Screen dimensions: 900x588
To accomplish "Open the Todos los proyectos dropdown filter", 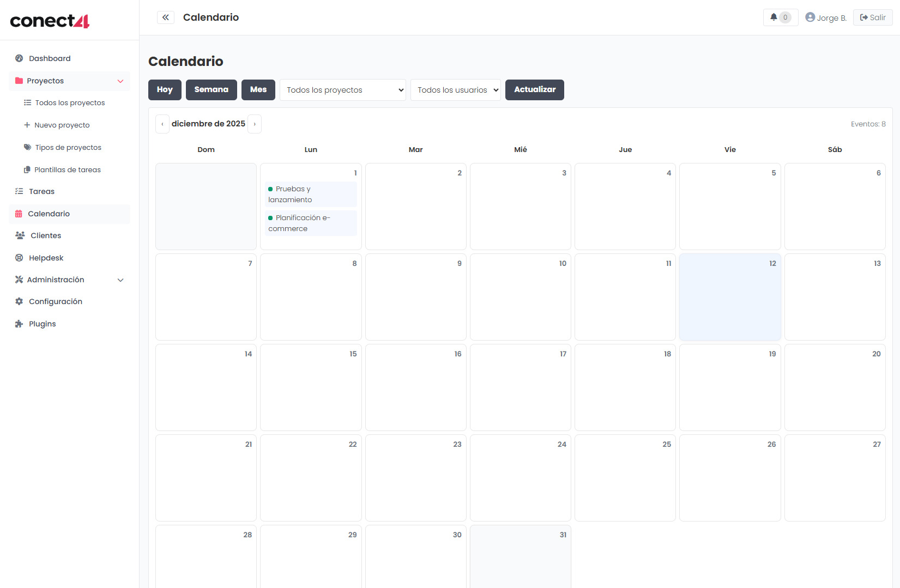I will tap(343, 90).
